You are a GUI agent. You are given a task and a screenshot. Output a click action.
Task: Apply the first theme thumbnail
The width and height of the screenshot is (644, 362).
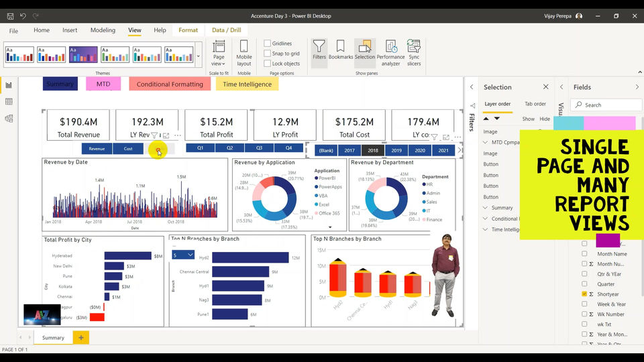[19, 54]
